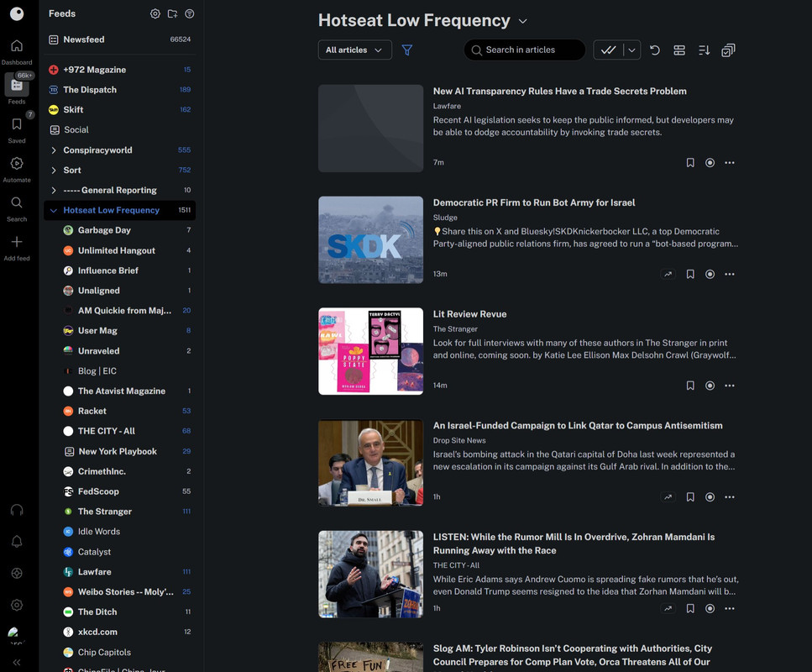Toggle read status on Zohran Mamdani article

710,608
